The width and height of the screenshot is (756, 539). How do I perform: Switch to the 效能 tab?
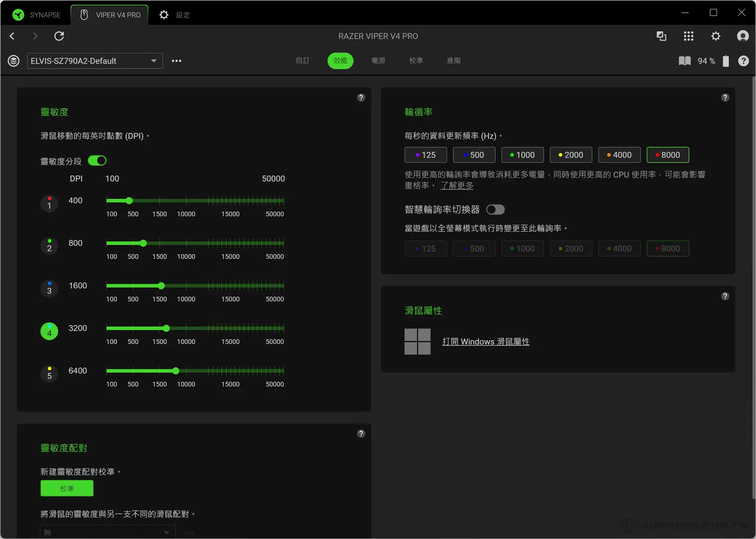click(x=340, y=61)
